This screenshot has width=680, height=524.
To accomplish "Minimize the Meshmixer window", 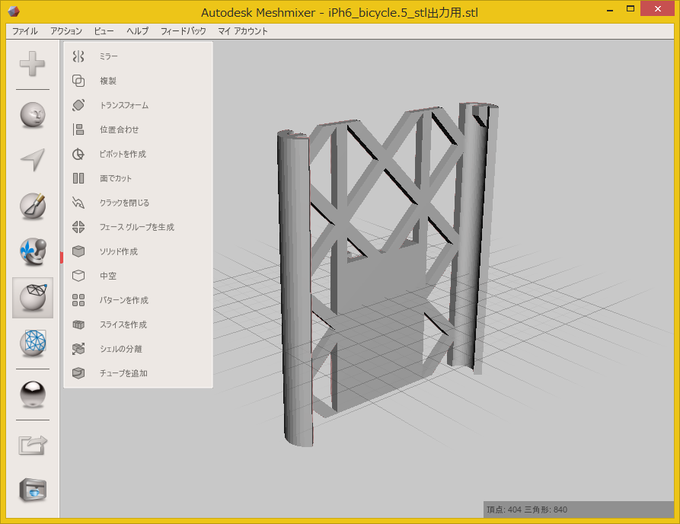I will coord(610,10).
